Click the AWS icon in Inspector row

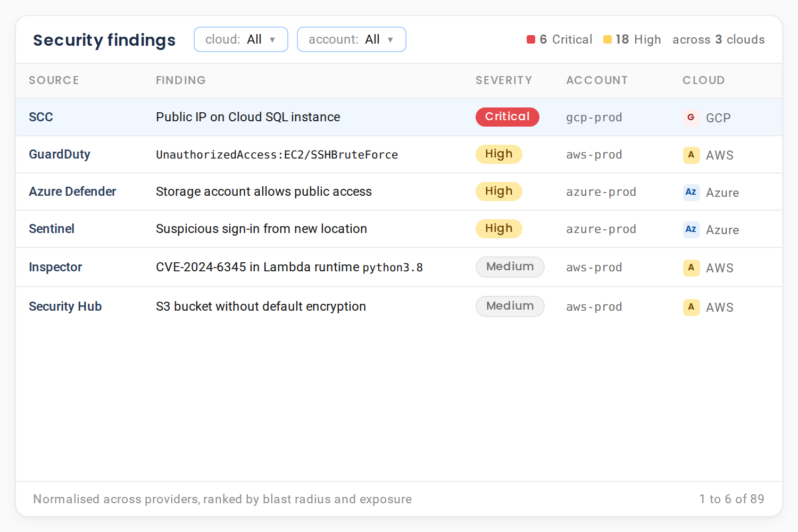[x=691, y=267]
